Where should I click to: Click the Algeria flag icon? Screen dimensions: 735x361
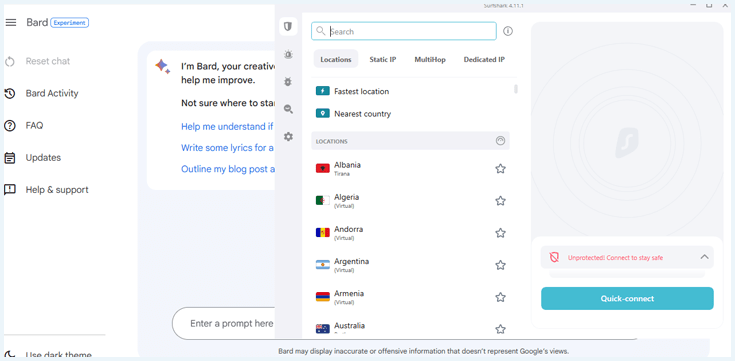[322, 201]
